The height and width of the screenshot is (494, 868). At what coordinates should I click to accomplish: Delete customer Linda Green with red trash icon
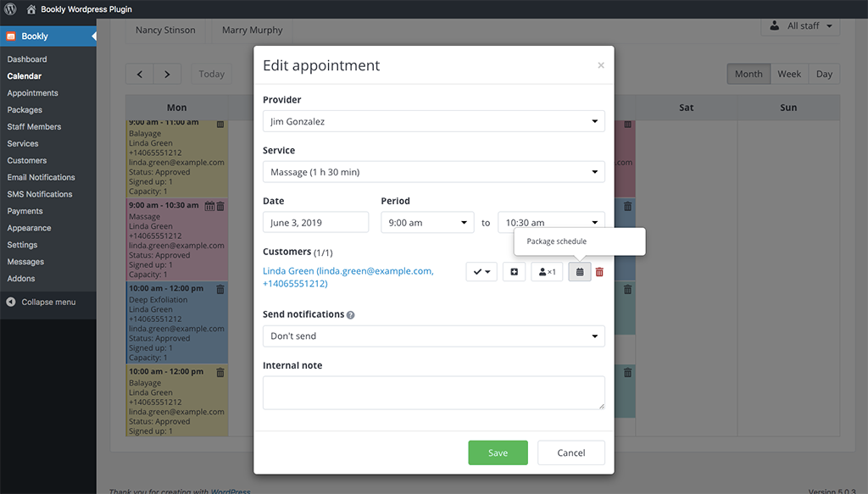point(599,272)
